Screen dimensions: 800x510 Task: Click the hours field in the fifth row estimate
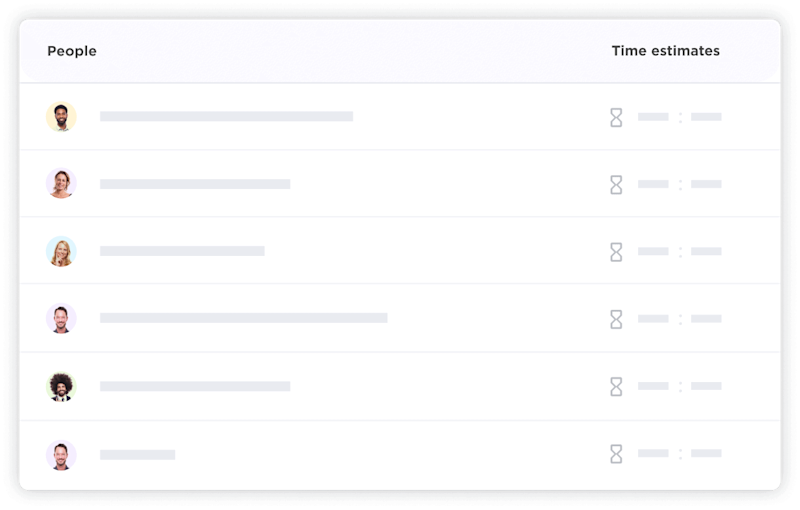pyautogui.click(x=653, y=386)
